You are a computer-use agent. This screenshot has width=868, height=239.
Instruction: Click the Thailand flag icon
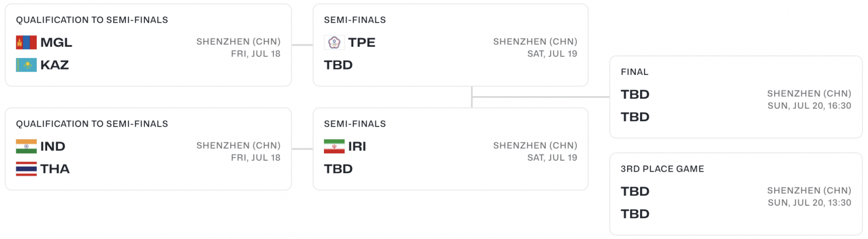click(x=26, y=169)
